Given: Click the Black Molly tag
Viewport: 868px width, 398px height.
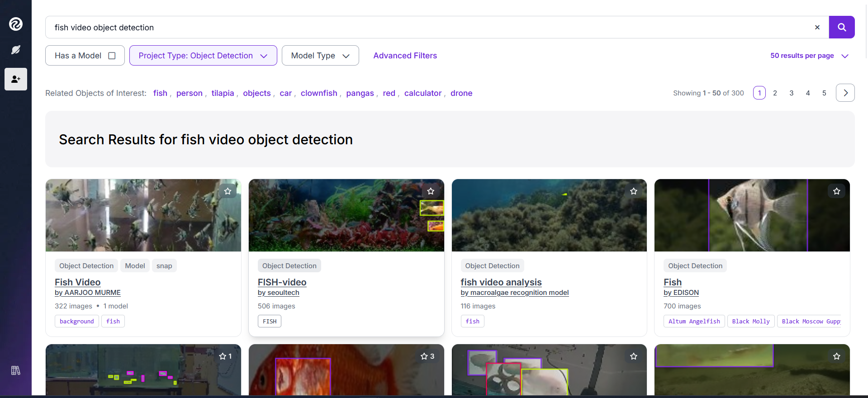Looking at the screenshot, I should coord(751,321).
